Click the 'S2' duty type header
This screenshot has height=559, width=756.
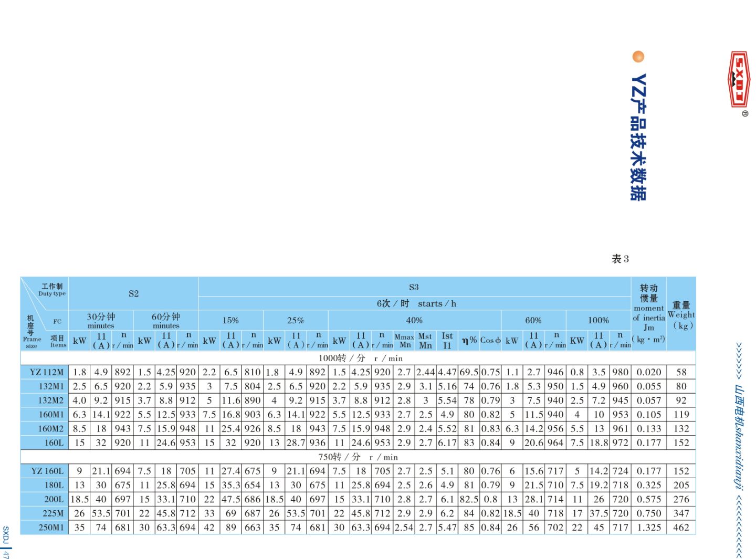tap(133, 293)
